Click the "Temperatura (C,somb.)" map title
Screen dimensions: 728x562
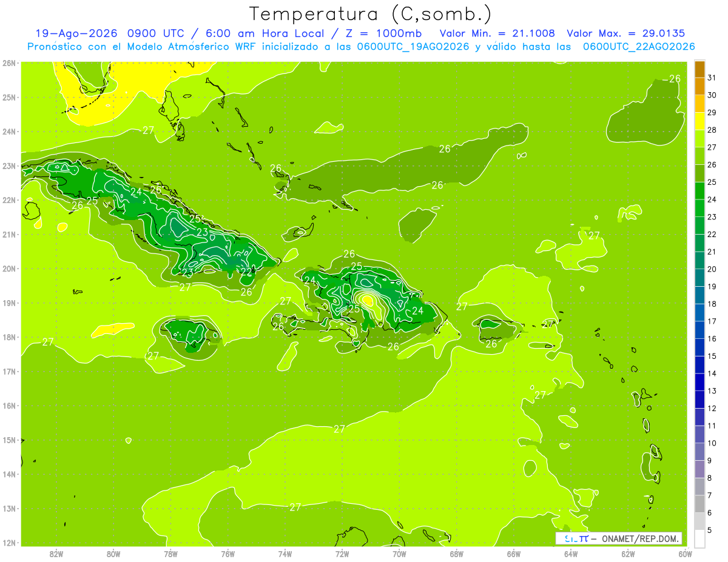369,14
